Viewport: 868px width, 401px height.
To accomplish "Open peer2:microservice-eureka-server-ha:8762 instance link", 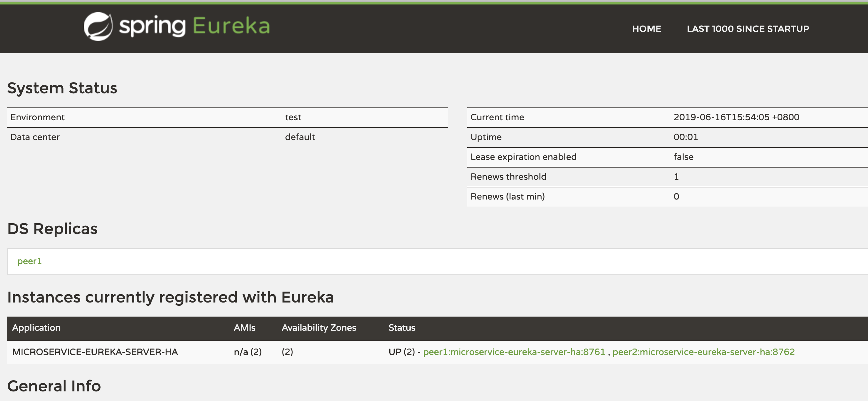I will (x=703, y=352).
